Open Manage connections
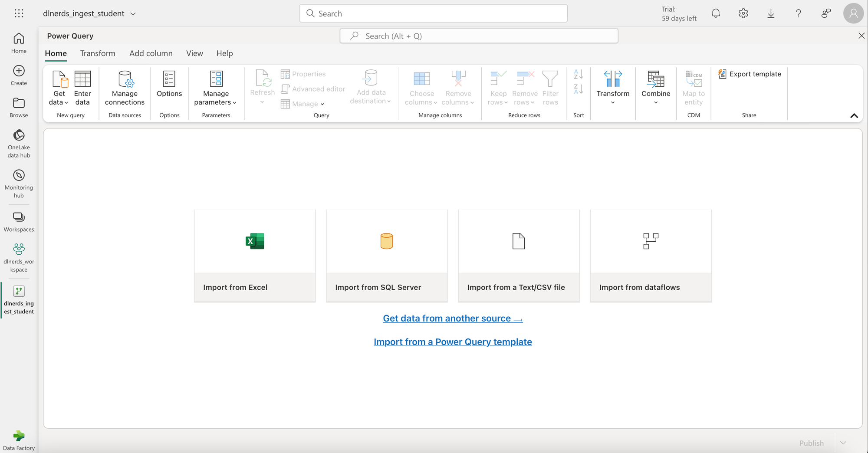This screenshot has height=453, width=868. (125, 88)
